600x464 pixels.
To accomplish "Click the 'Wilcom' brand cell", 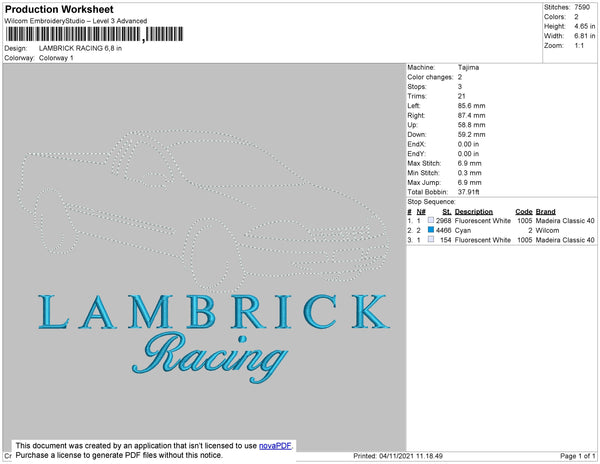I will click(x=547, y=230).
